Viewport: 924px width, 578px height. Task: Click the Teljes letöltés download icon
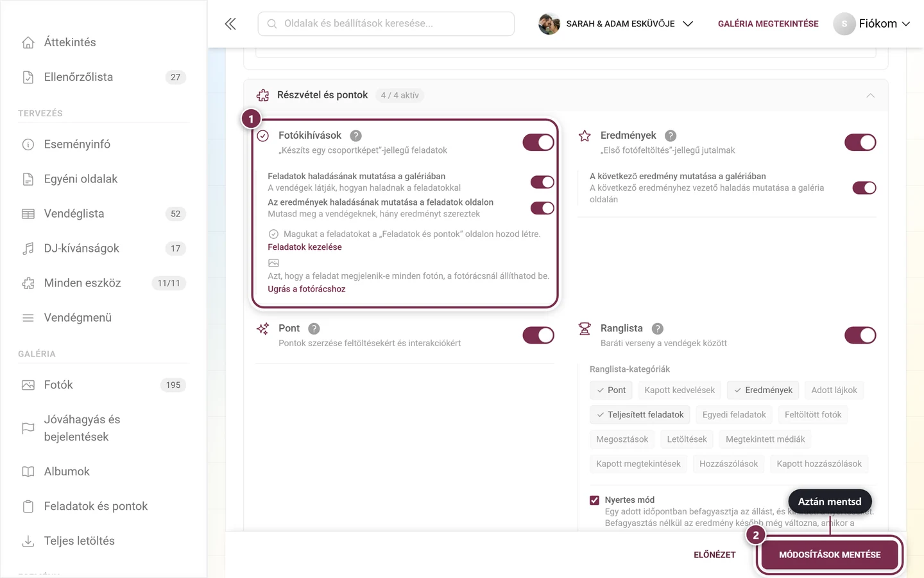click(x=28, y=541)
